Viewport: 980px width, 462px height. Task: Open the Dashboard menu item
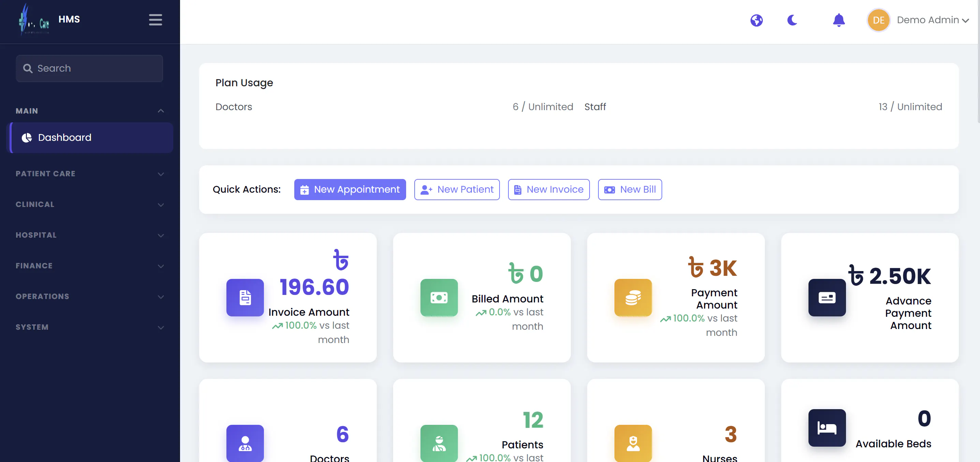coord(90,138)
